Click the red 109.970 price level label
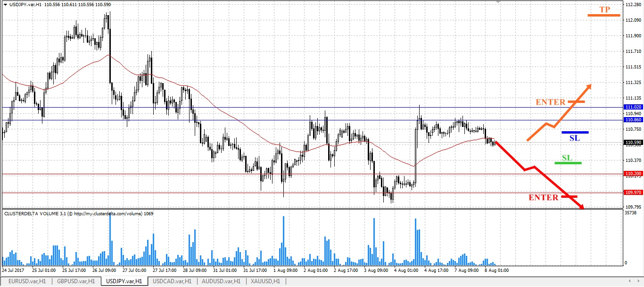Screen dimensions: 644x287 633,193
